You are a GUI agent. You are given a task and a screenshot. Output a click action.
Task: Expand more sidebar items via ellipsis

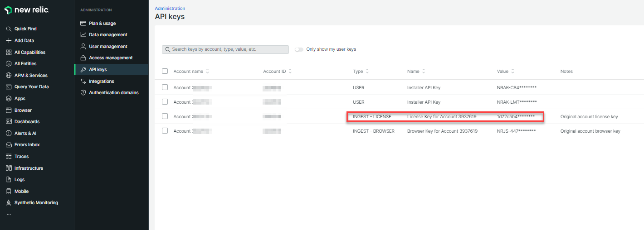[9, 214]
